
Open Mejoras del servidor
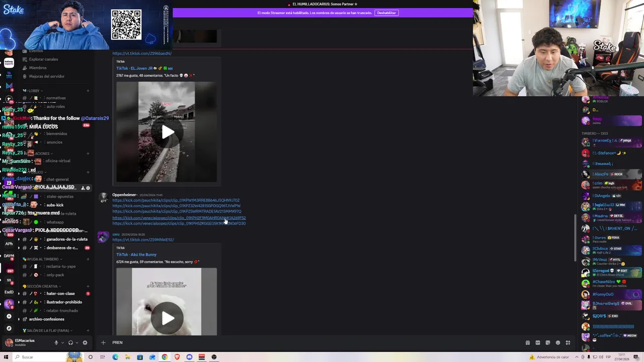(x=47, y=76)
